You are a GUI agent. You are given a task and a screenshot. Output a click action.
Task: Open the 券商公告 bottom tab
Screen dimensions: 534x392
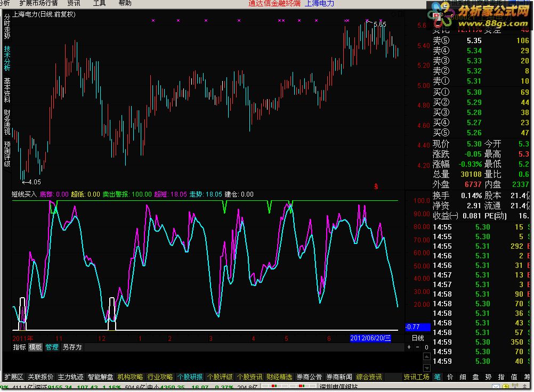click(309, 377)
